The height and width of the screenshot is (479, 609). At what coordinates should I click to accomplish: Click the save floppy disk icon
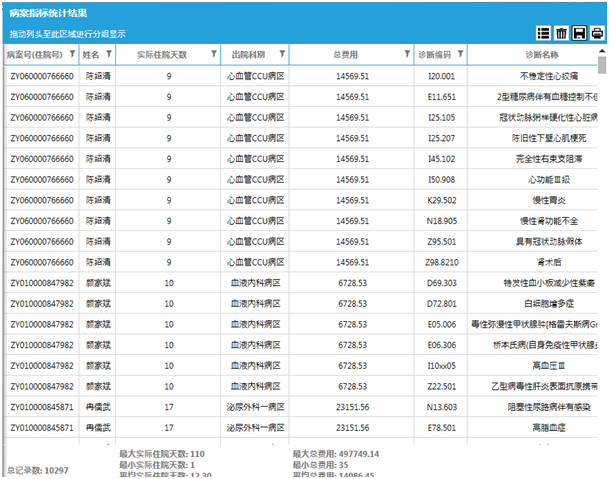[x=579, y=33]
